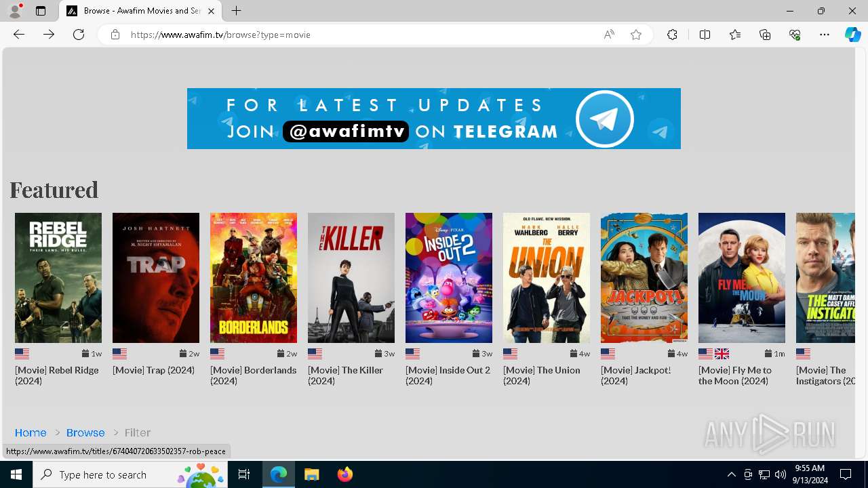Click the 1m date label on Fly Me to the Moon

[x=774, y=354]
